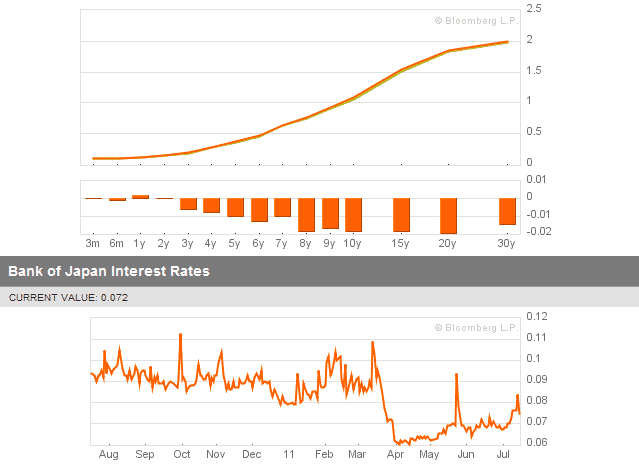Click the 20y orange bar in the change chart
Screen dimensions: 639x466
click(x=447, y=215)
